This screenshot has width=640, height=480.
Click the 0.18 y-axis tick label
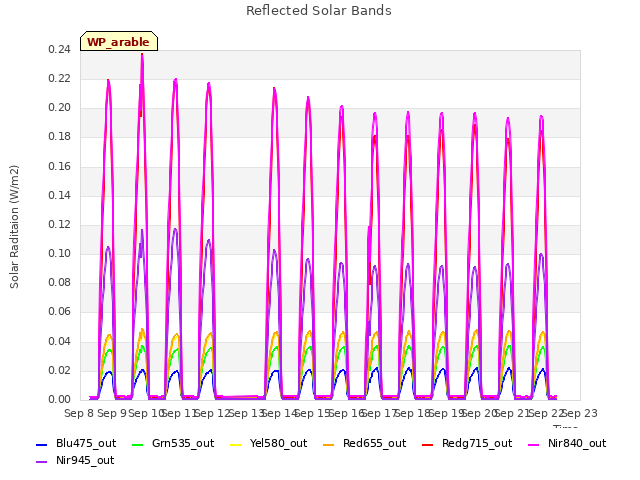[x=59, y=137]
